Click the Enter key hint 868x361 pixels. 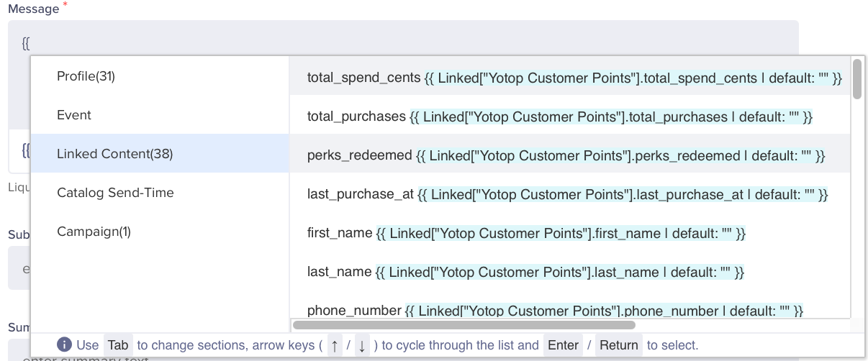pos(563,345)
